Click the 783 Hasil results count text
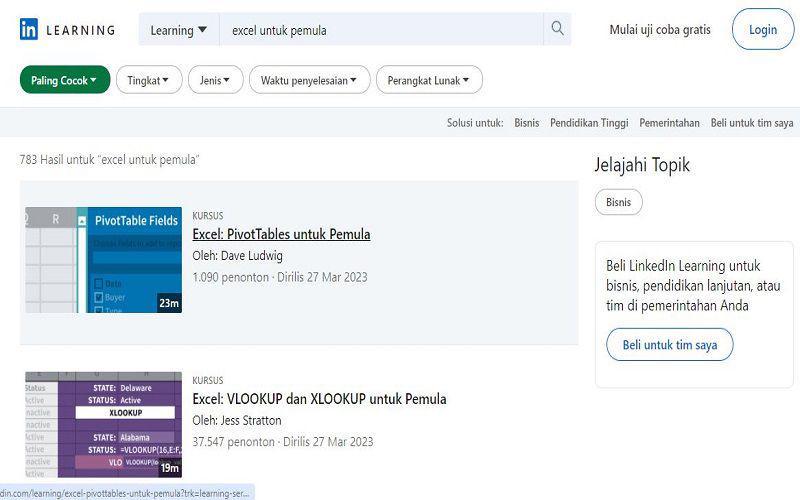 tap(109, 160)
